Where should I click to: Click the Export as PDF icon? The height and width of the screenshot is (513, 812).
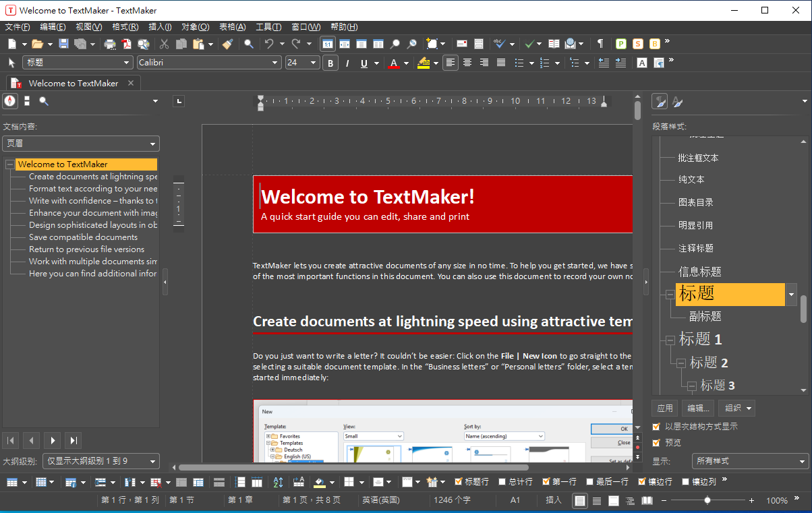[127, 44]
